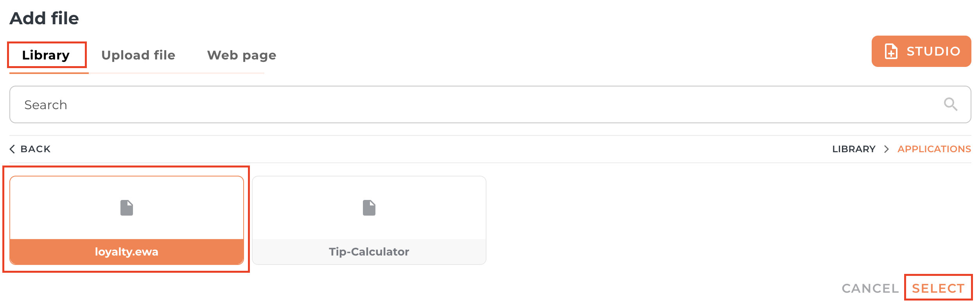Click the Studio button text label

pos(933,51)
